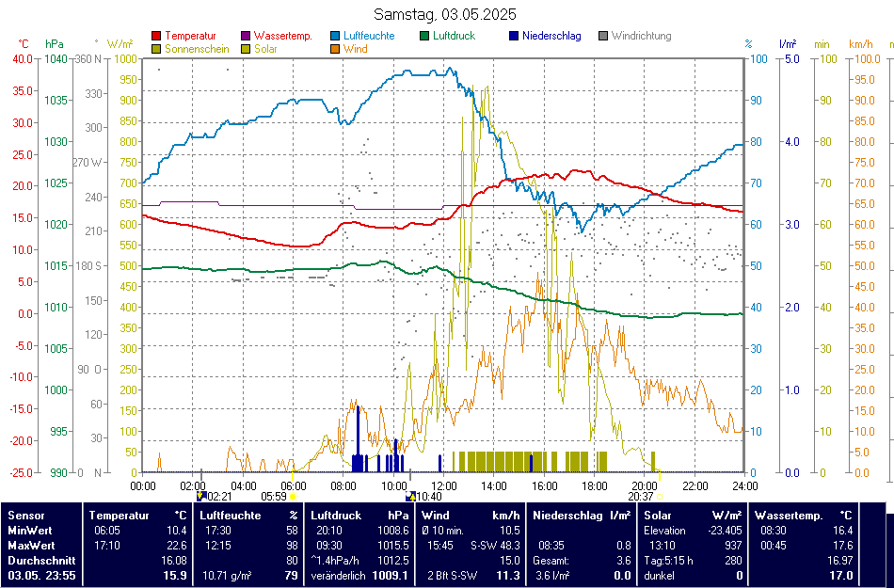Click the minimum temperature value 10.4
Image resolution: width=894 pixels, height=588 pixels.
(x=175, y=531)
